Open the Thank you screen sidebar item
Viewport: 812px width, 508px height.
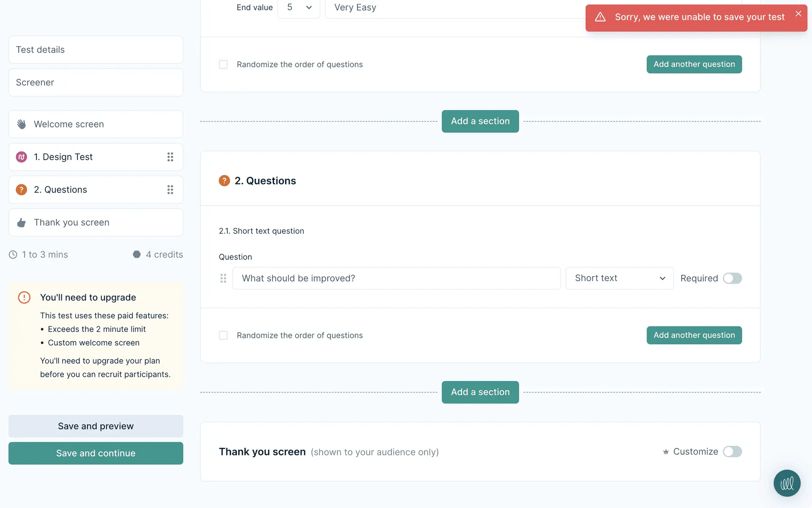coord(96,222)
